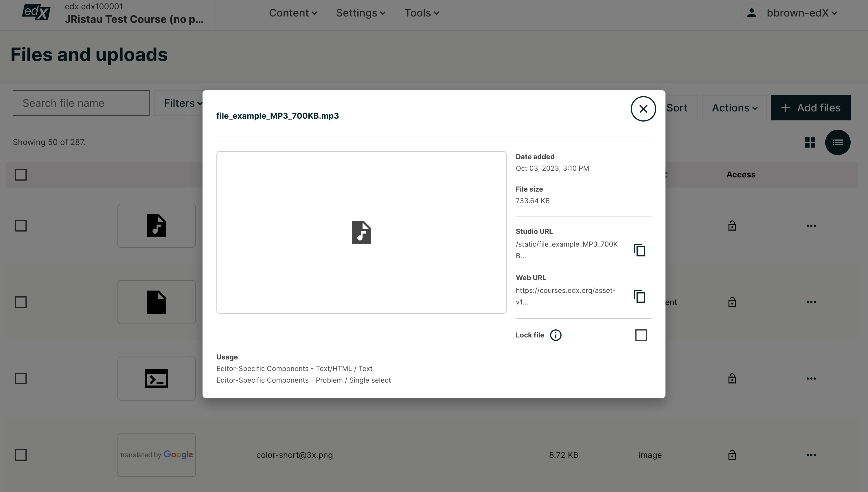Copy the Studio URL to clipboard
The height and width of the screenshot is (492, 868).
point(640,250)
